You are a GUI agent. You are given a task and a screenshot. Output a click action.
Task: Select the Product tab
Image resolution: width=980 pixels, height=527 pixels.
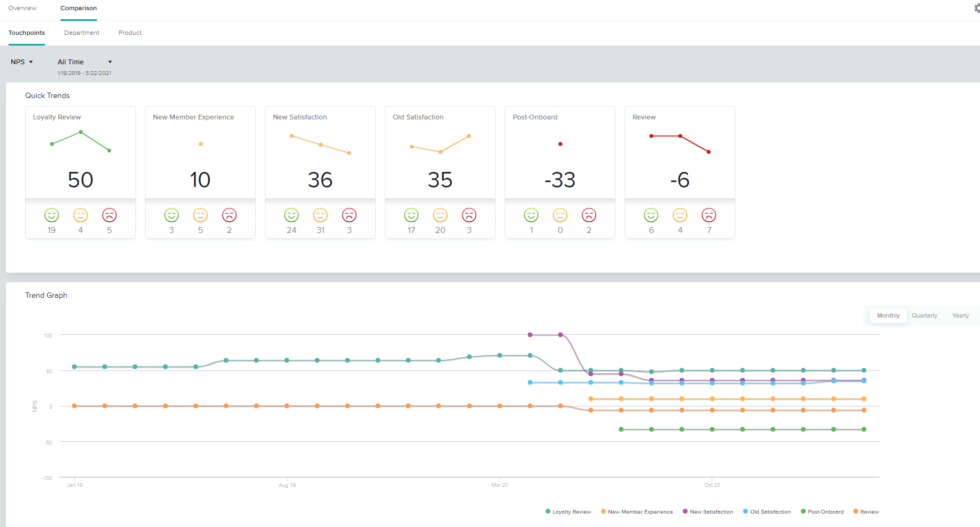[x=130, y=33]
